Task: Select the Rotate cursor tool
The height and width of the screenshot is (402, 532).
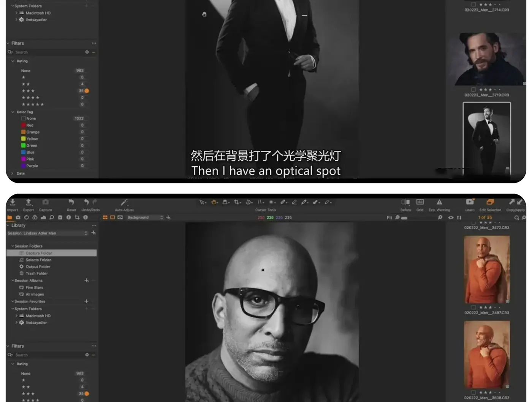Action: pos(249,202)
